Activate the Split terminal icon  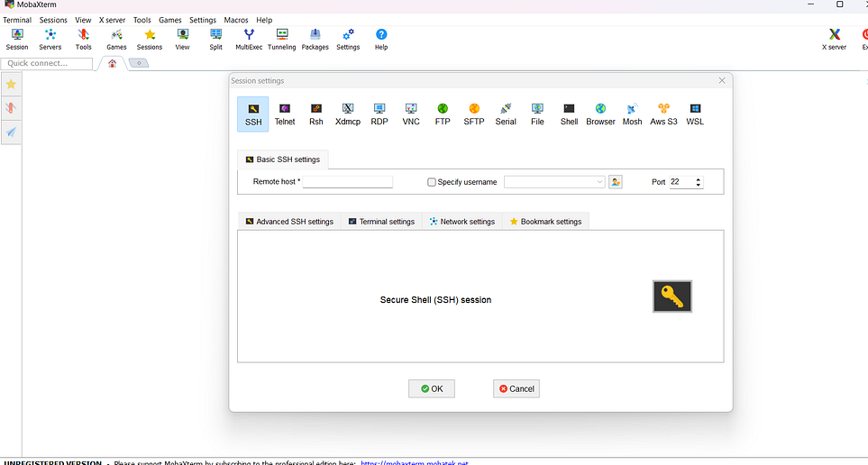[x=216, y=40]
